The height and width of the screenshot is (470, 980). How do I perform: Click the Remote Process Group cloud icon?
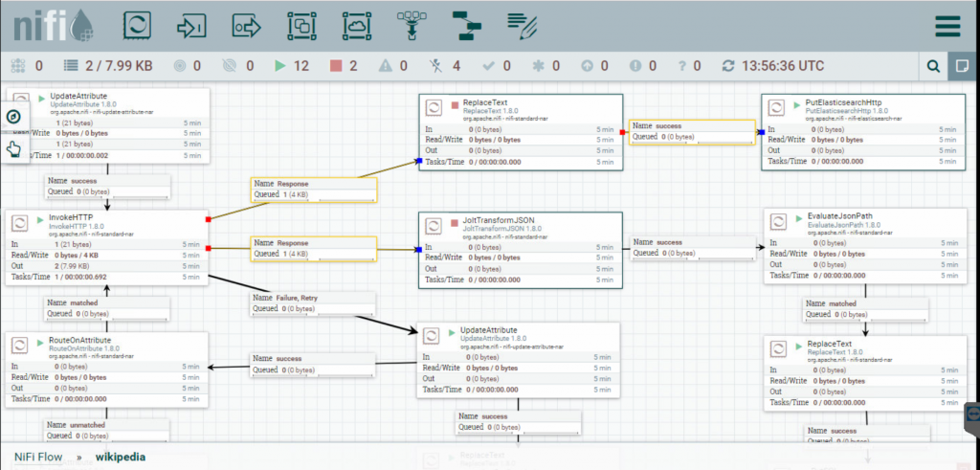point(357,25)
